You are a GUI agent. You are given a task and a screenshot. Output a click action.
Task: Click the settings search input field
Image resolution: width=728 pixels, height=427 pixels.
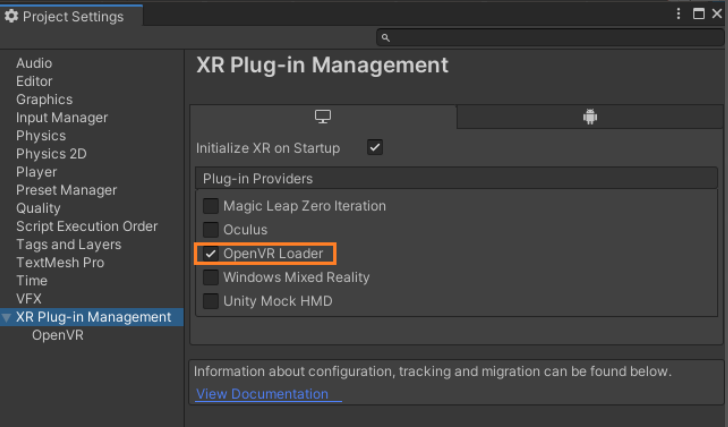[550, 38]
